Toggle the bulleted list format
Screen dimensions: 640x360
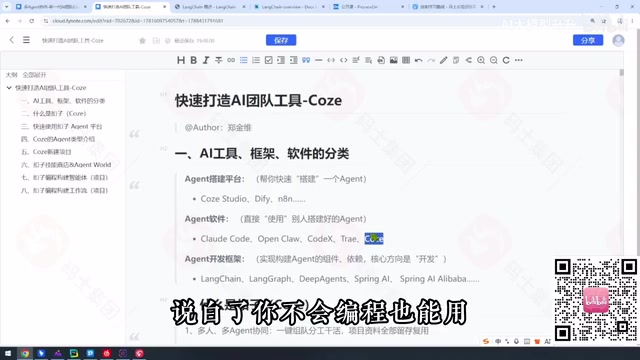pos(244,60)
